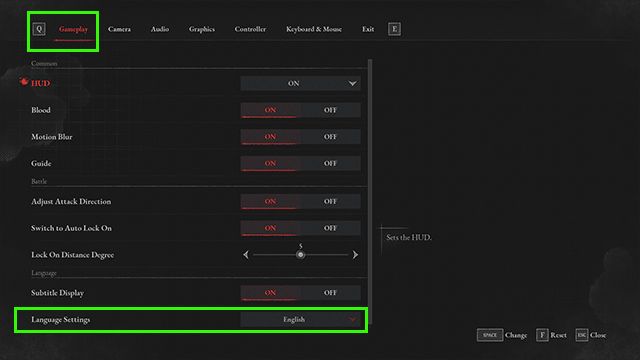
Task: Click the F key Reset icon
Action: pos(542,335)
